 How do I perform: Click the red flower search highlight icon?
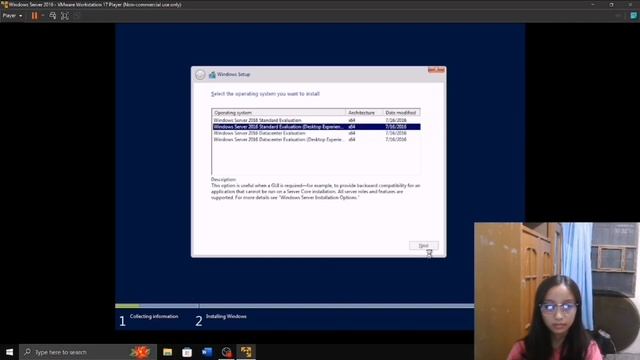point(141,352)
